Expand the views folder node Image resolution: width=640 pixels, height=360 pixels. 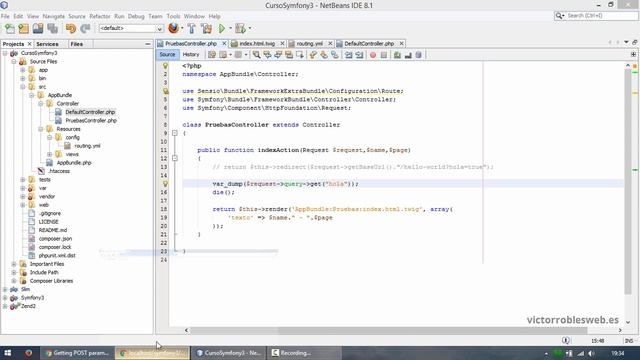click(x=49, y=154)
